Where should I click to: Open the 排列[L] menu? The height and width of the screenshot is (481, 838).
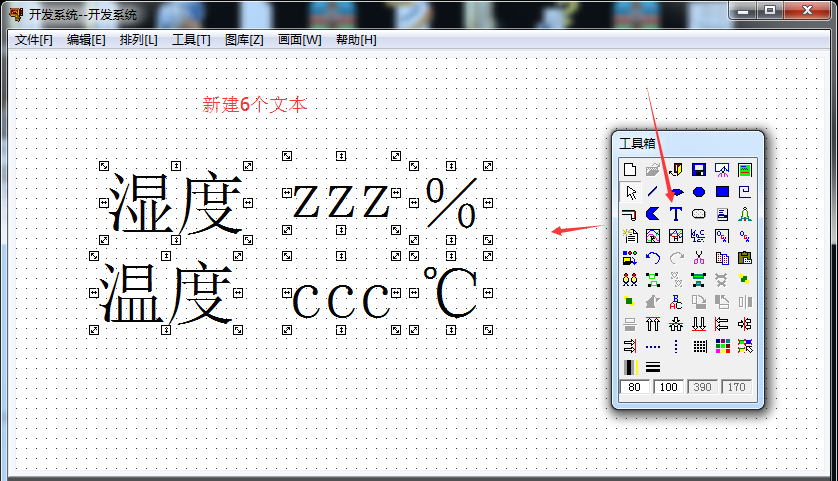click(138, 40)
